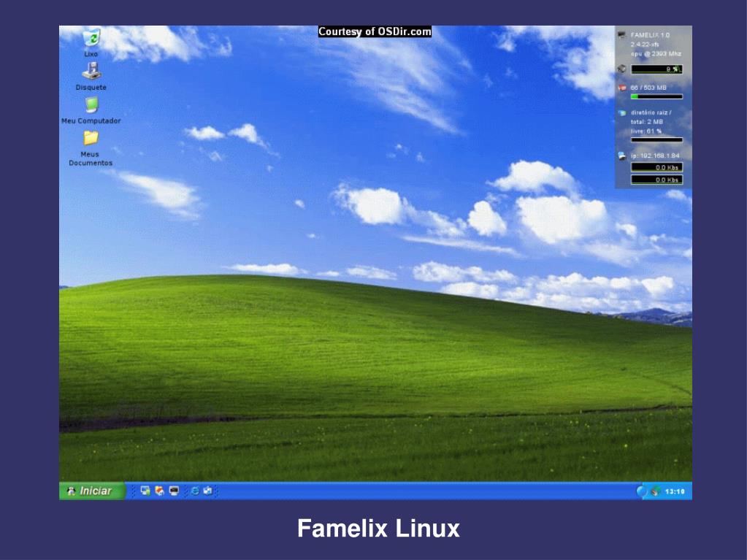Click the quick-launch icon right of browser
This screenshot has width=747, height=560.
point(207,491)
